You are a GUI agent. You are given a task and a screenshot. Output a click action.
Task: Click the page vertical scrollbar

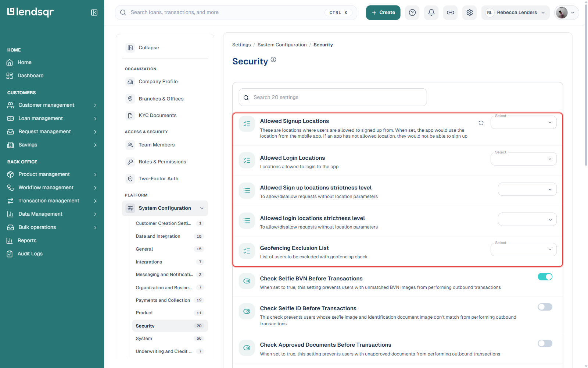click(585, 85)
